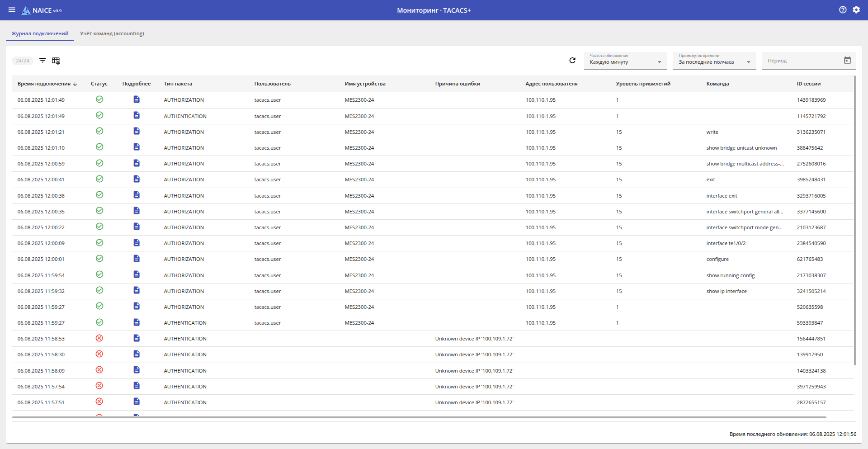Open the hamburger navigation menu
The height and width of the screenshot is (449, 868).
12,10
